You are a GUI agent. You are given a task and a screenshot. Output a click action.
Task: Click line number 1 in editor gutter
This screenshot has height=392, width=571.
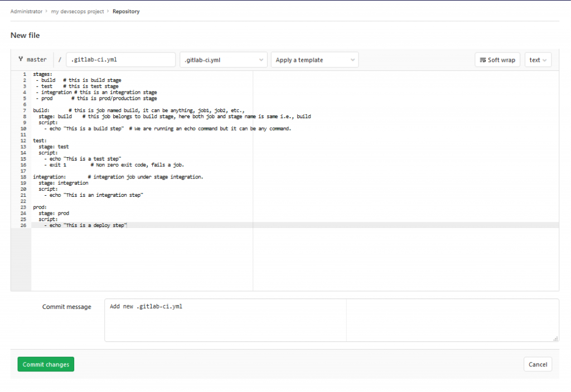click(24, 74)
